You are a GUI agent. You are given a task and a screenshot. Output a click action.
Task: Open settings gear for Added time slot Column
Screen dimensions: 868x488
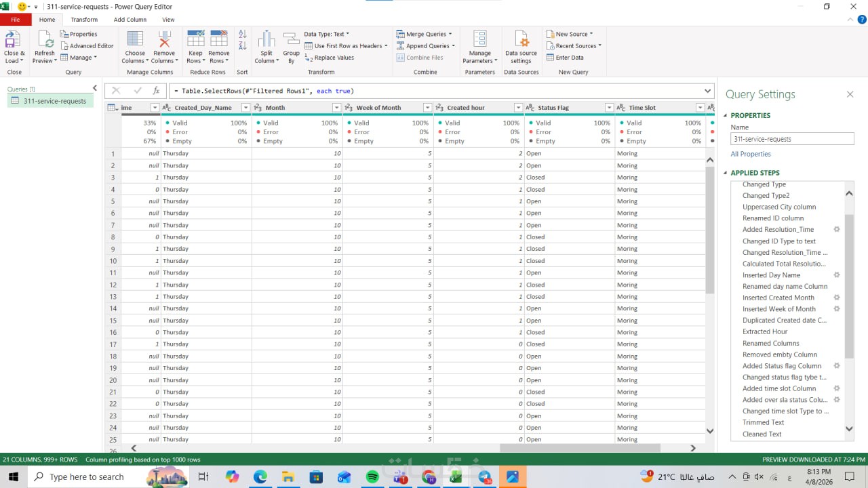point(836,388)
